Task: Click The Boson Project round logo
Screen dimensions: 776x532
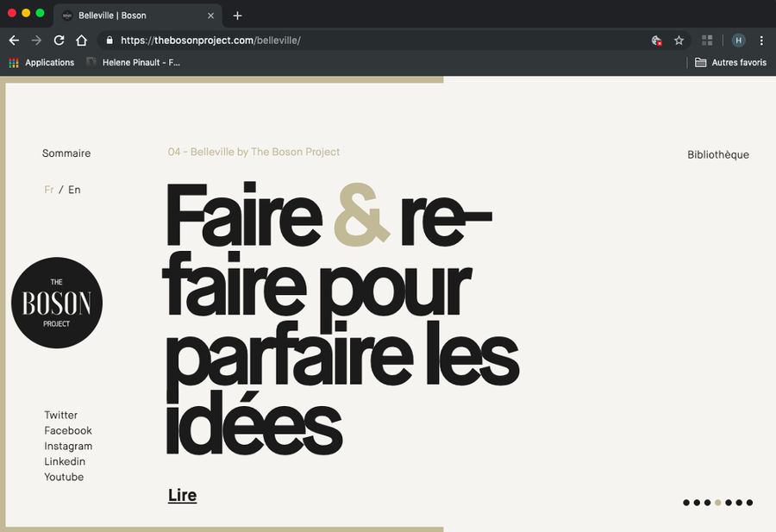Action: click(x=57, y=303)
